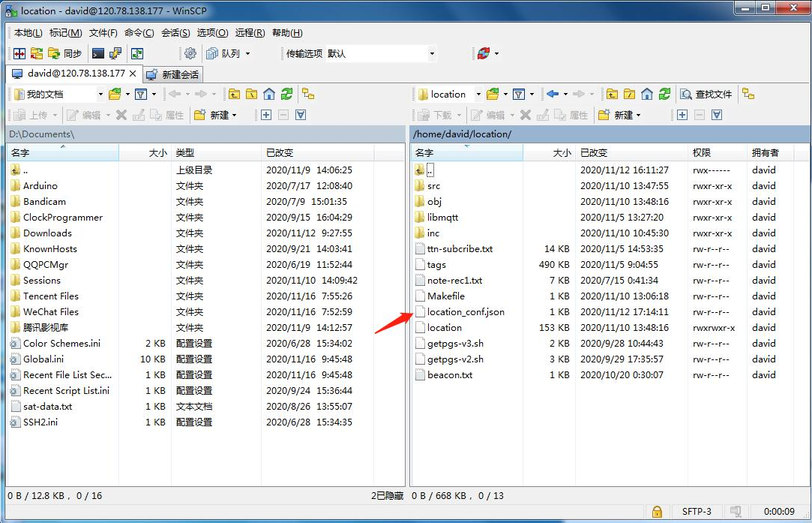Open the 选项(O) menu
The width and height of the screenshot is (812, 523).
(x=212, y=33)
